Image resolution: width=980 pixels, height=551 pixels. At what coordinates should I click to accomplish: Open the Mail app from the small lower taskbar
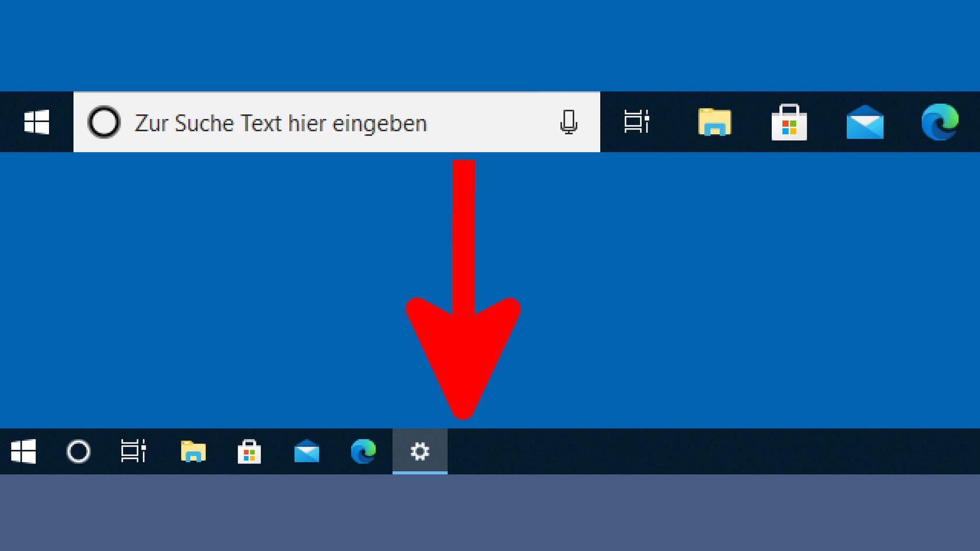coord(307,451)
